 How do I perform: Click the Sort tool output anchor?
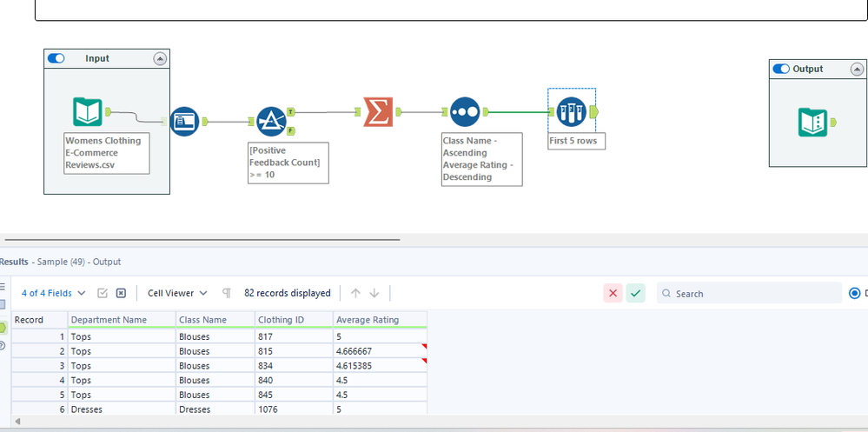click(486, 112)
